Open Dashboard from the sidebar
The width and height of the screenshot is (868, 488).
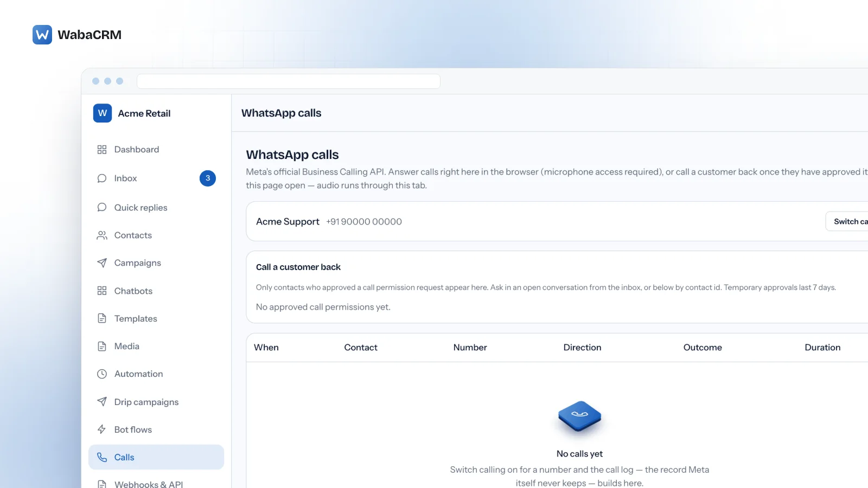coord(156,150)
